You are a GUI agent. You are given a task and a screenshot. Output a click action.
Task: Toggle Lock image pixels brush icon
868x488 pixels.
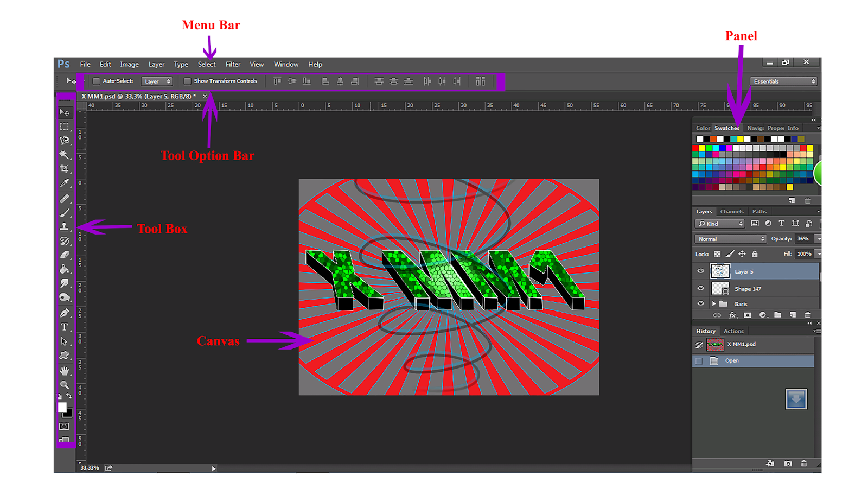pos(730,254)
